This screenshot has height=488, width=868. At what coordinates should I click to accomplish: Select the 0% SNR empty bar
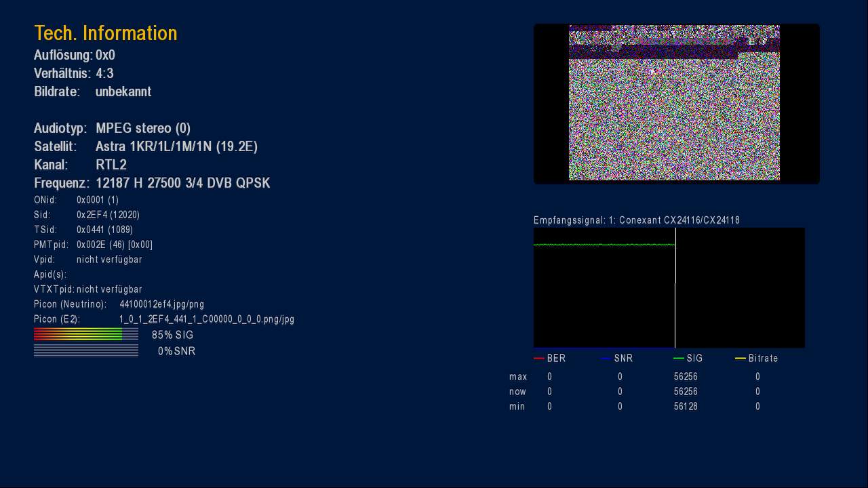tap(85, 350)
